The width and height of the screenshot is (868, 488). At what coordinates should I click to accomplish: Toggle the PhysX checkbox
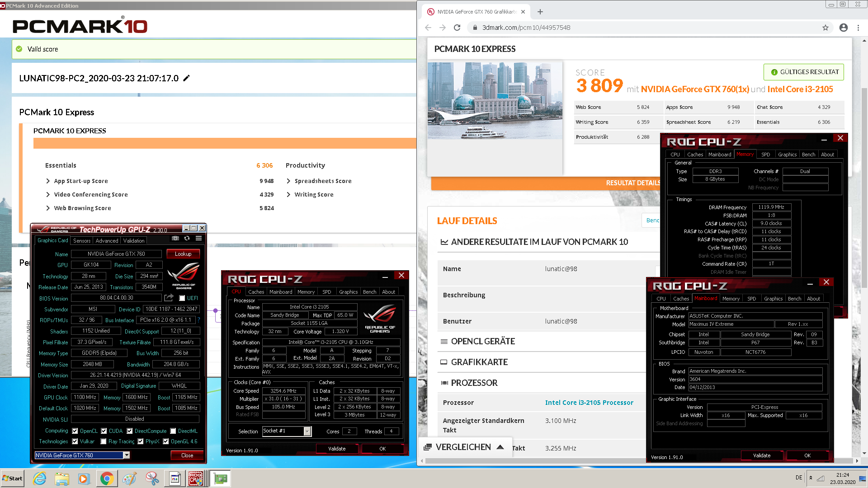pyautogui.click(x=141, y=441)
